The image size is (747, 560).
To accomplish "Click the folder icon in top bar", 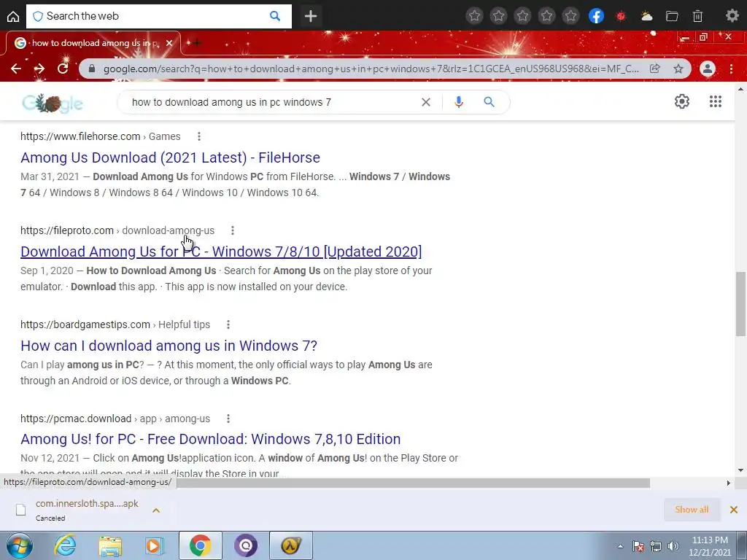I will pos(672,17).
